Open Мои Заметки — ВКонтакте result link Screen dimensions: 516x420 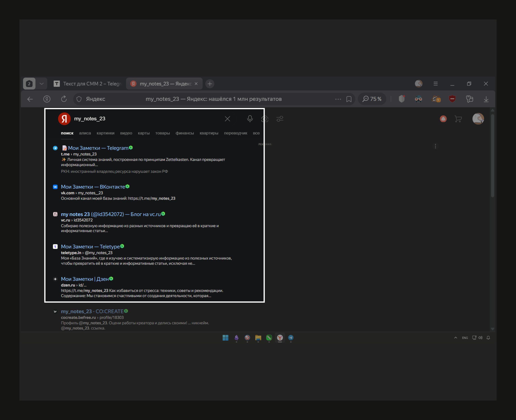click(x=93, y=187)
